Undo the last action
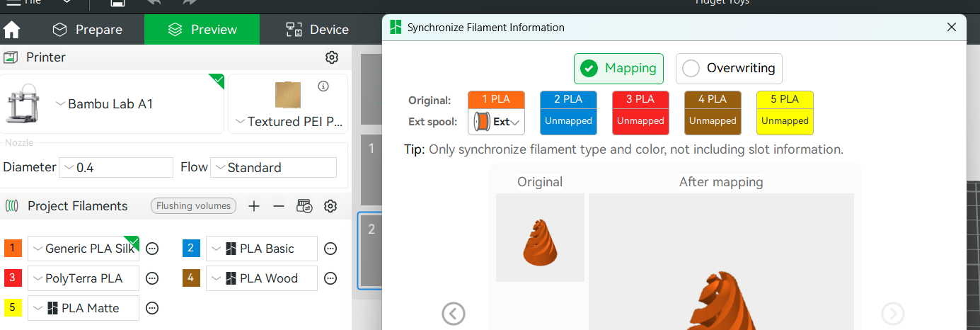Screen dimensions: 980x330 pos(154,3)
